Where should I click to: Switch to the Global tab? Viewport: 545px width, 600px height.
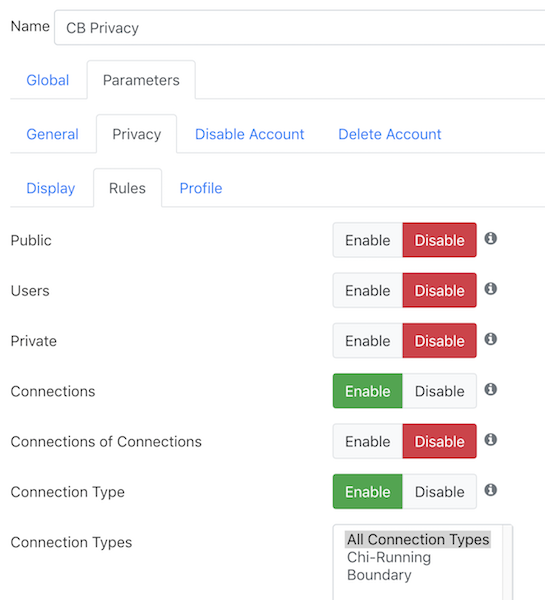[x=48, y=80]
